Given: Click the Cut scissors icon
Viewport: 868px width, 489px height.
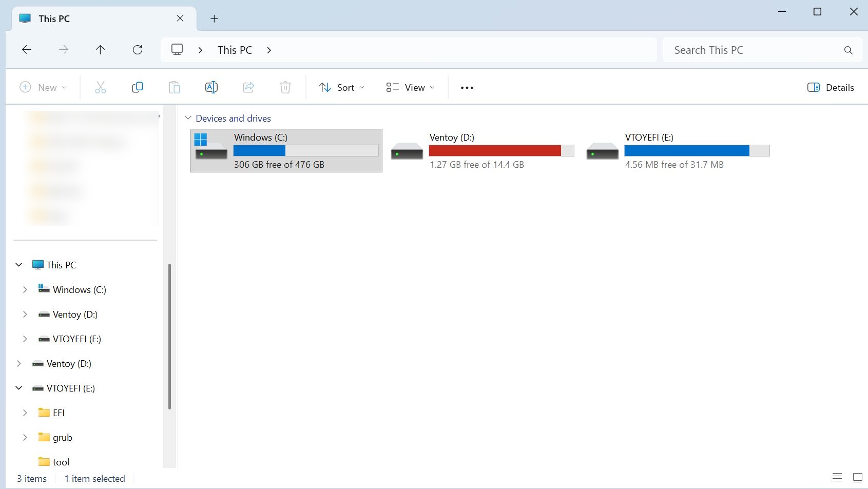Looking at the screenshot, I should (x=101, y=88).
